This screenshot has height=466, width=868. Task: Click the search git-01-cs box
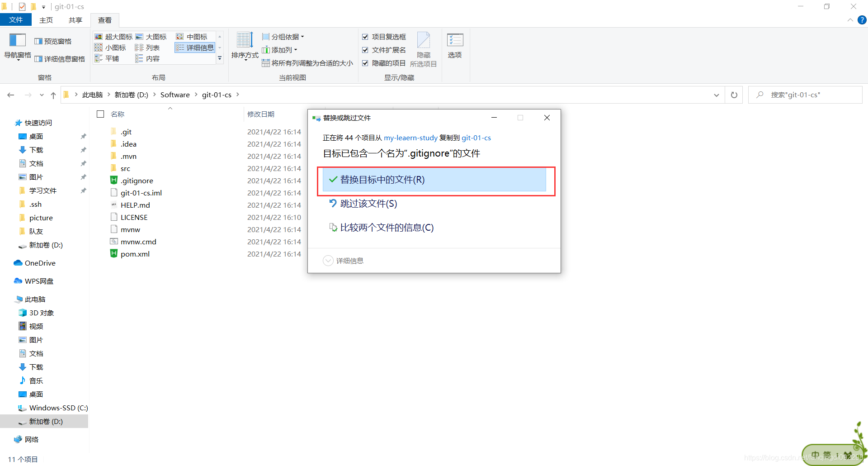pos(805,95)
